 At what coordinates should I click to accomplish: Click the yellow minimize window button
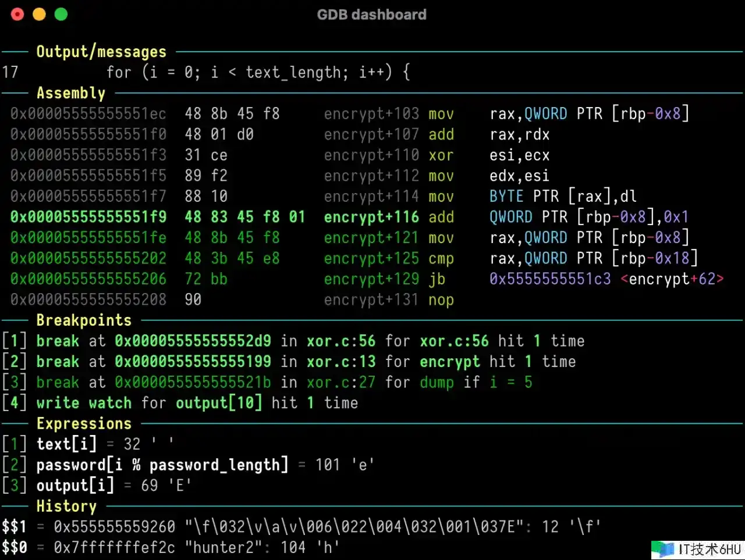click(39, 15)
